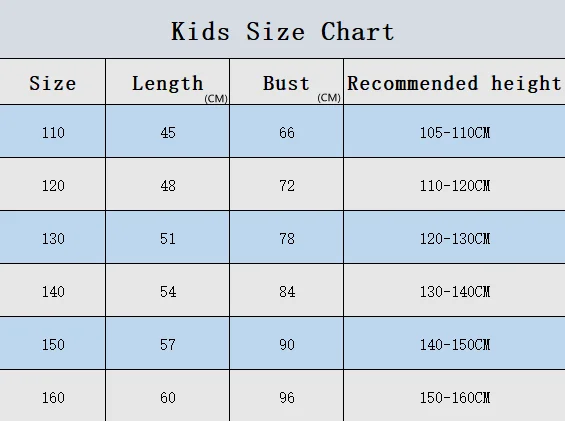Click bust value 84
565x421 pixels.
tap(287, 292)
